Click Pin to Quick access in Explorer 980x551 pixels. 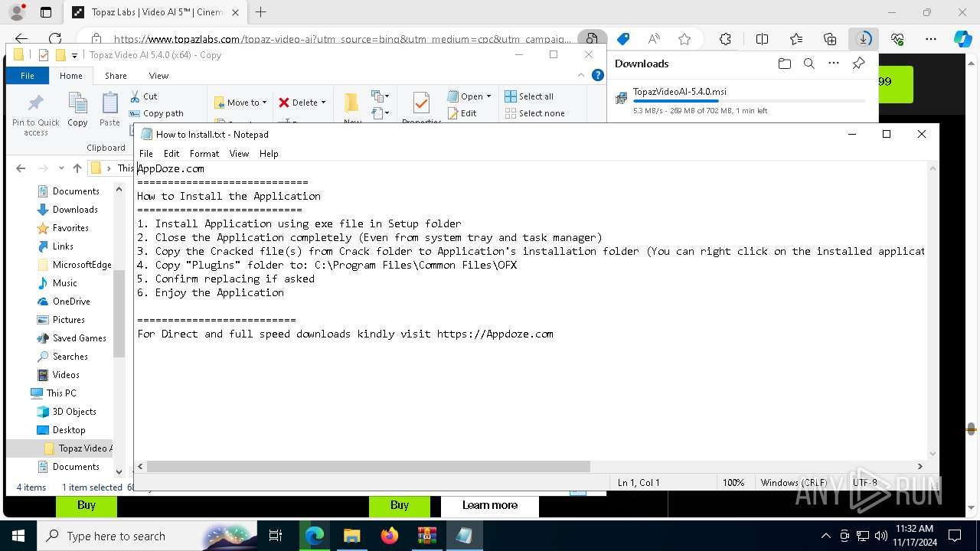click(x=35, y=116)
